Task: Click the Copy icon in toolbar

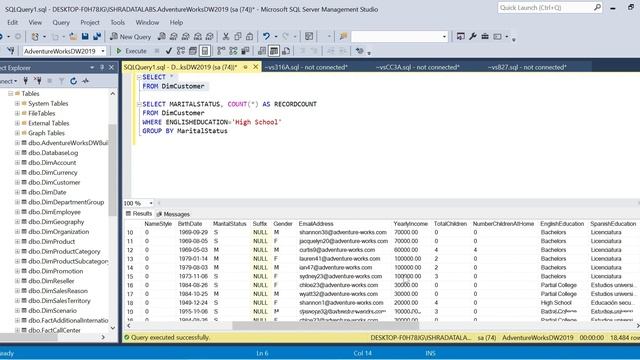Action: coord(238,37)
